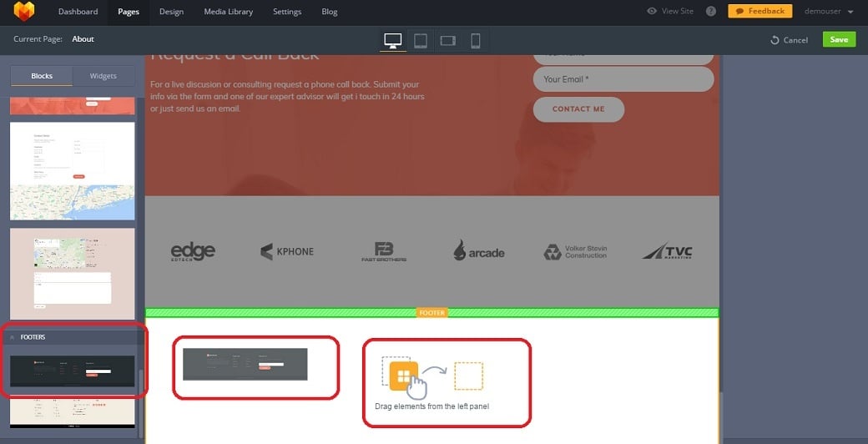Collapse the FOOTERS section
Image resolution: width=868 pixels, height=444 pixels.
click(12, 337)
